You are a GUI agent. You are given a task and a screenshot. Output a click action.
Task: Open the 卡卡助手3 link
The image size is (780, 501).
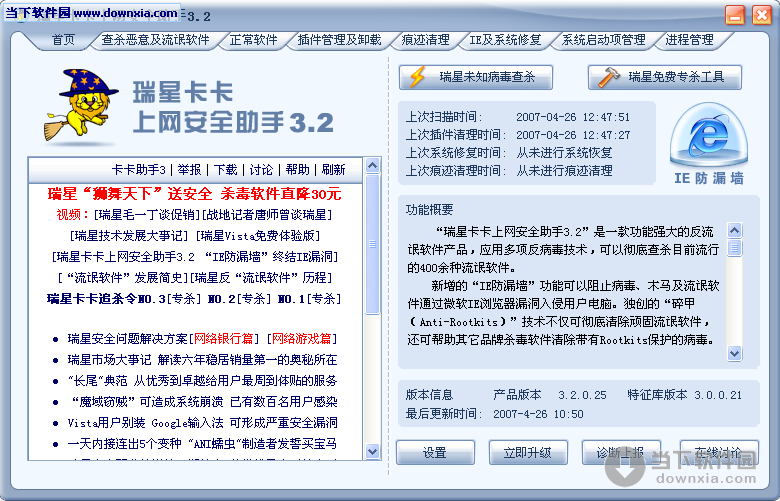point(139,170)
